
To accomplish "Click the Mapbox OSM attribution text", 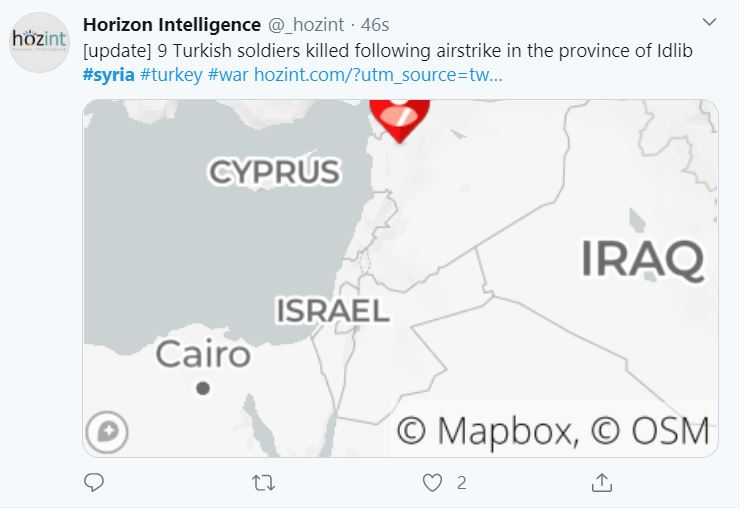I will pos(553,431).
